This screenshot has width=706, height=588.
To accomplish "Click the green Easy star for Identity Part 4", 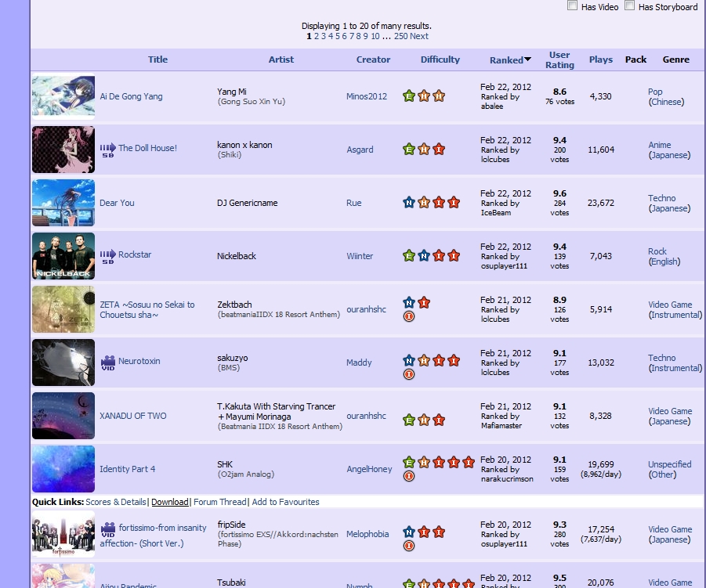I will click(408, 462).
